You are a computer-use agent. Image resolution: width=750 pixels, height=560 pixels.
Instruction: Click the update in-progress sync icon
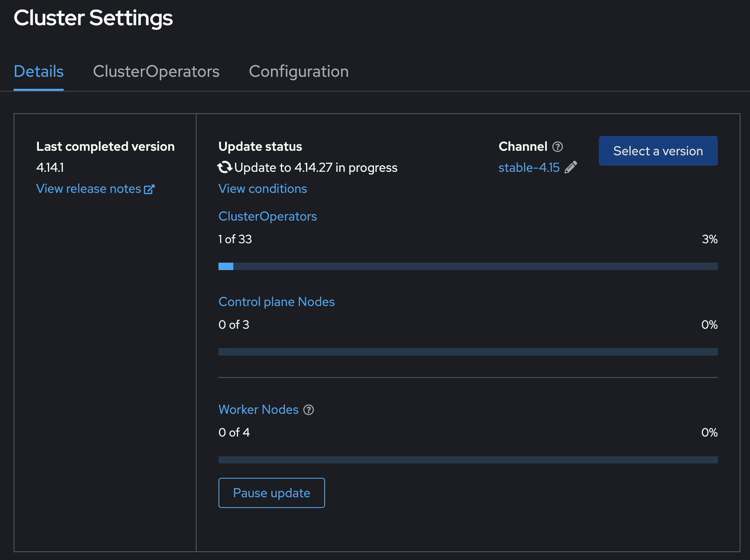[x=225, y=167]
